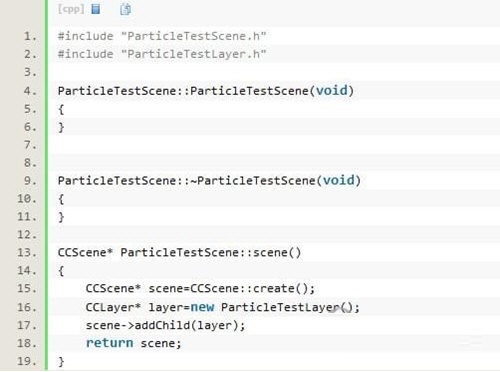Click closing brace on line 11
Viewport: 500px width, 372px height.
[61, 217]
